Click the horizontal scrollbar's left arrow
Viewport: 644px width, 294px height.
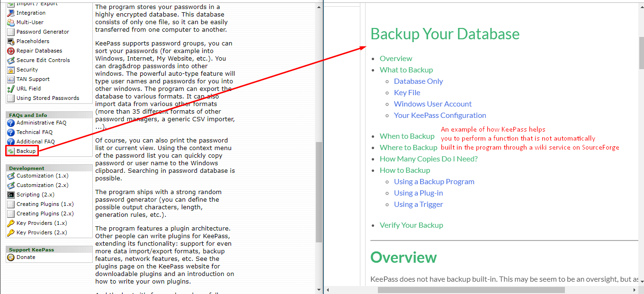[328, 290]
